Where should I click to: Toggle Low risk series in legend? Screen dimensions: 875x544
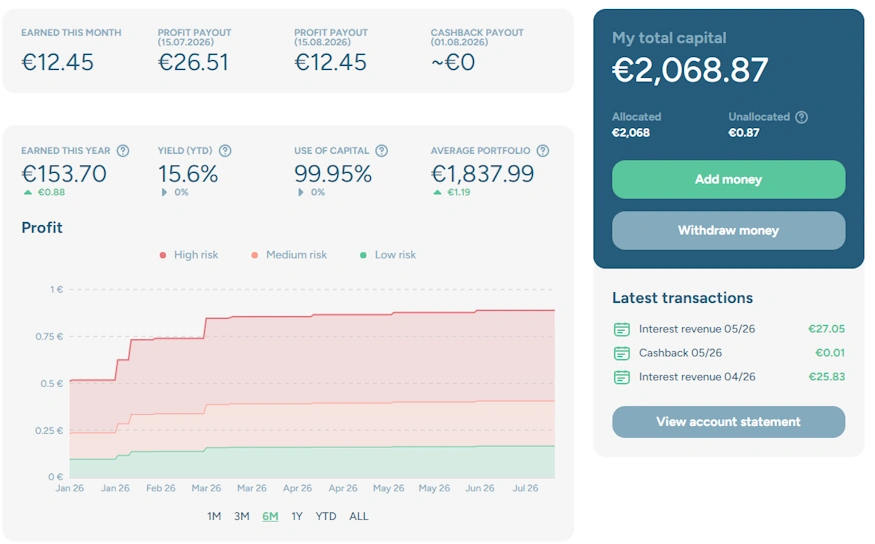[388, 255]
